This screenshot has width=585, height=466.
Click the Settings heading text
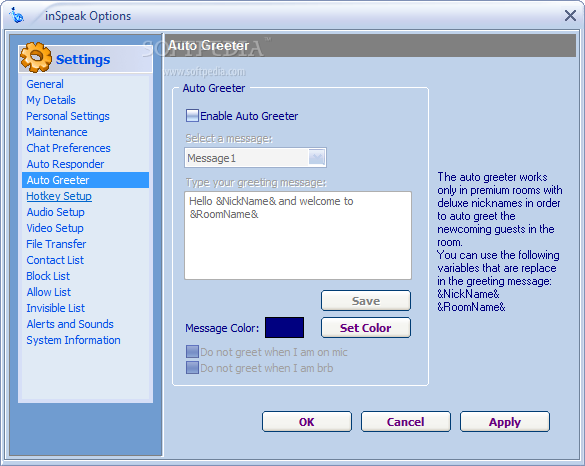point(83,59)
